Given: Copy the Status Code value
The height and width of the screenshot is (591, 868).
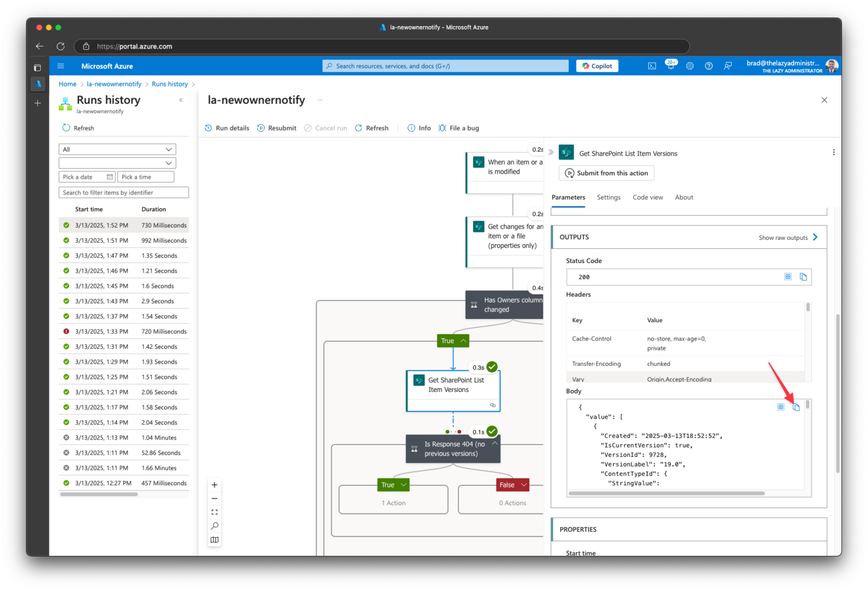Looking at the screenshot, I should (x=804, y=277).
